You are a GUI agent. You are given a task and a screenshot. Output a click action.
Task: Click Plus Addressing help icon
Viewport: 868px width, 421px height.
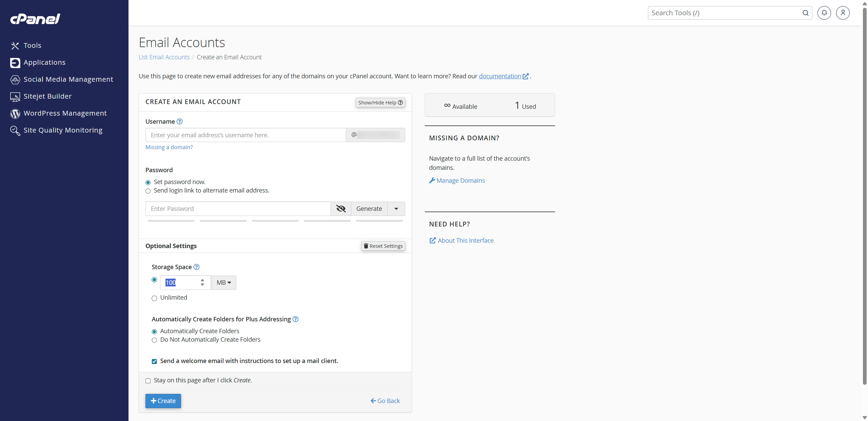[295, 319]
